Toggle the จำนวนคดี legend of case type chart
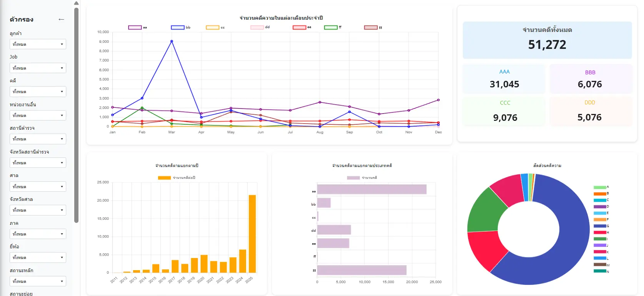Image resolution: width=644 pixels, height=296 pixels. (x=362, y=178)
